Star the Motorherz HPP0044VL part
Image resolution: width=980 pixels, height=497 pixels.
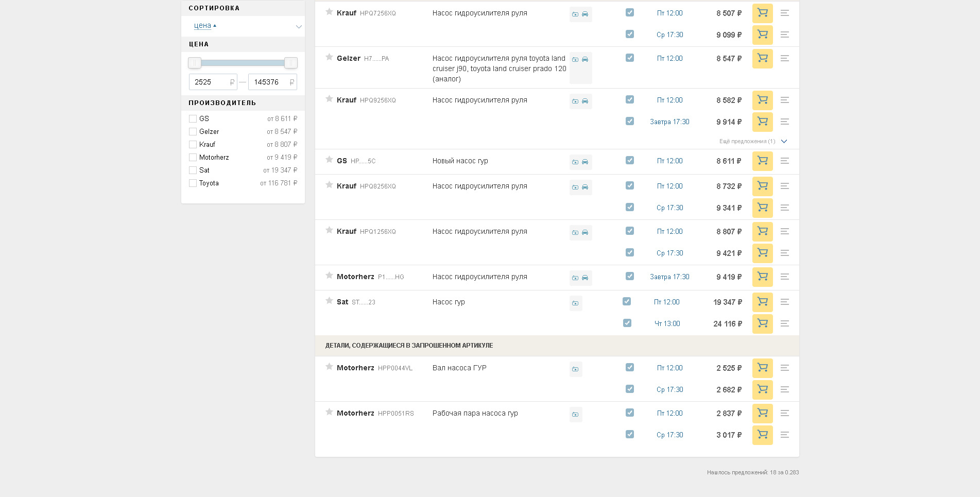[x=329, y=367]
